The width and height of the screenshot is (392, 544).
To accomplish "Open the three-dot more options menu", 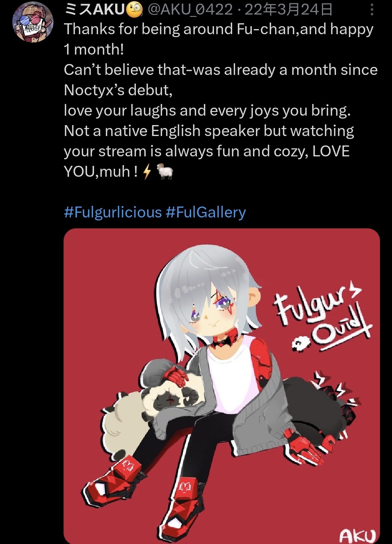I will [x=372, y=9].
